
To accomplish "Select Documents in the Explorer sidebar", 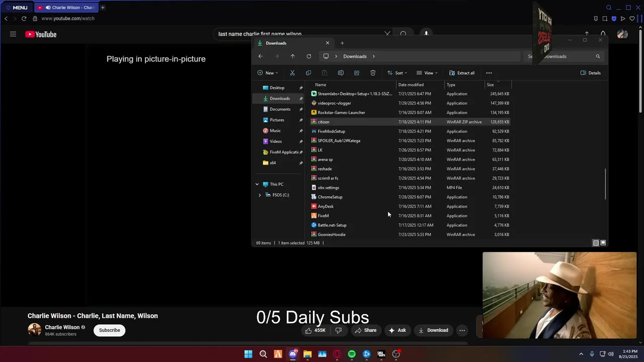I will click(280, 109).
